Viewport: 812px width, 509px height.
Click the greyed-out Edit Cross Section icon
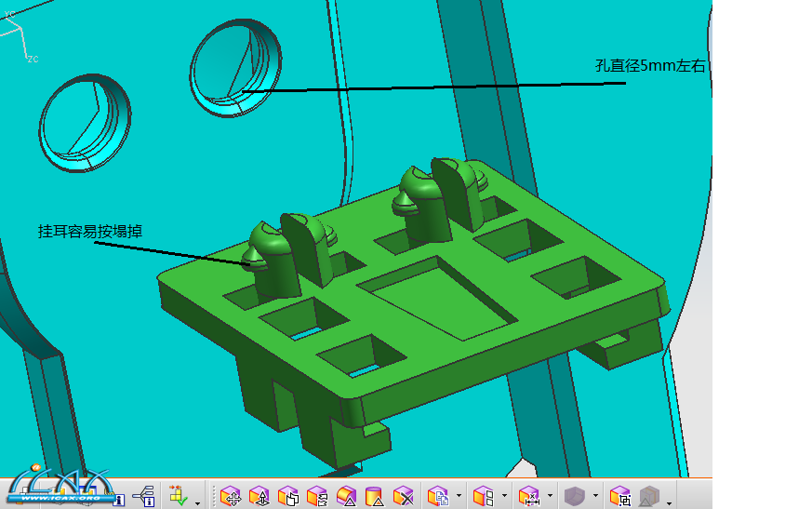[649, 497]
